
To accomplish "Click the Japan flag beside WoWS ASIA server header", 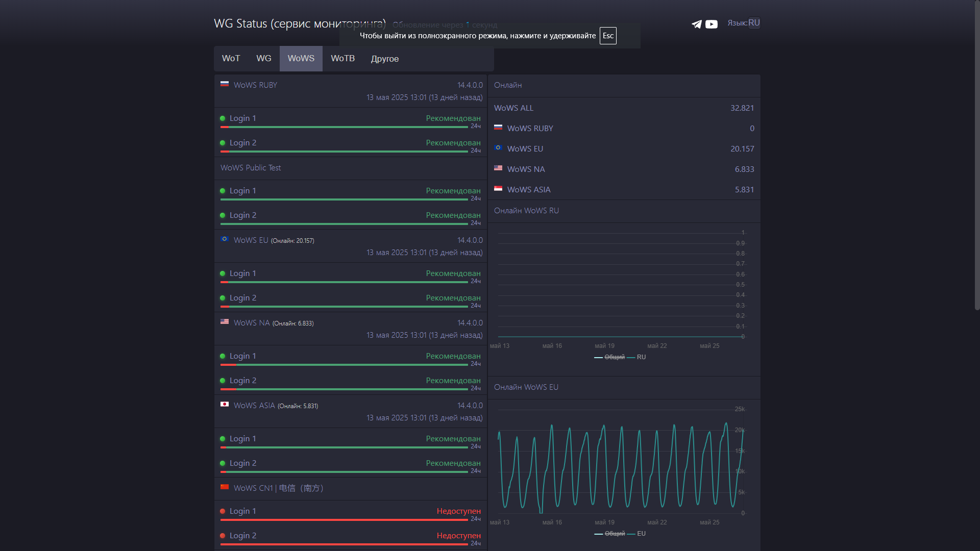I will click(225, 404).
